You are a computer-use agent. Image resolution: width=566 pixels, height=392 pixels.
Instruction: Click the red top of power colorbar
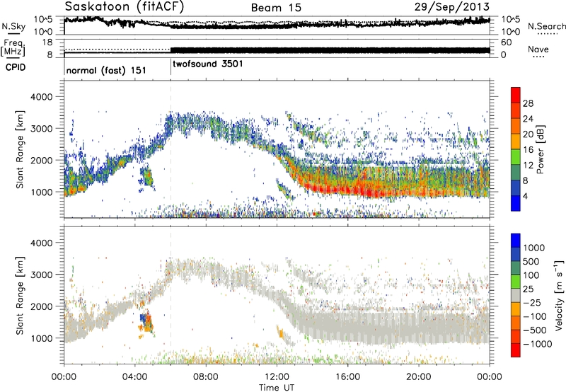(x=516, y=95)
